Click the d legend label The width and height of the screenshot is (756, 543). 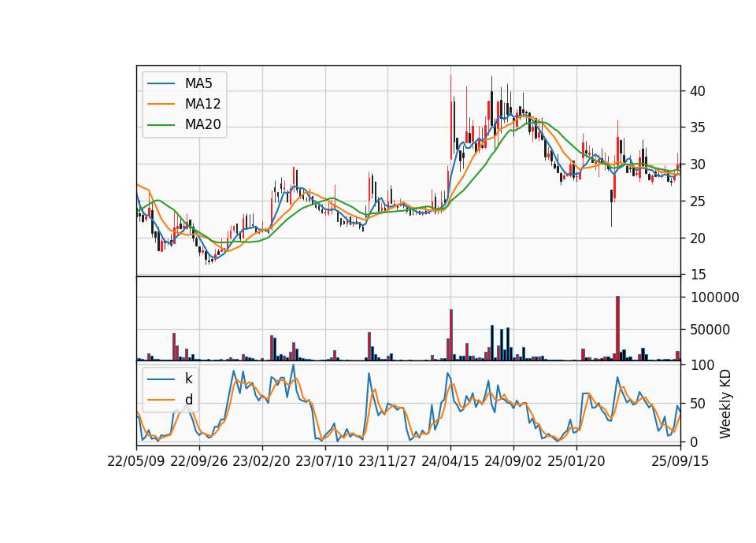pos(188,400)
